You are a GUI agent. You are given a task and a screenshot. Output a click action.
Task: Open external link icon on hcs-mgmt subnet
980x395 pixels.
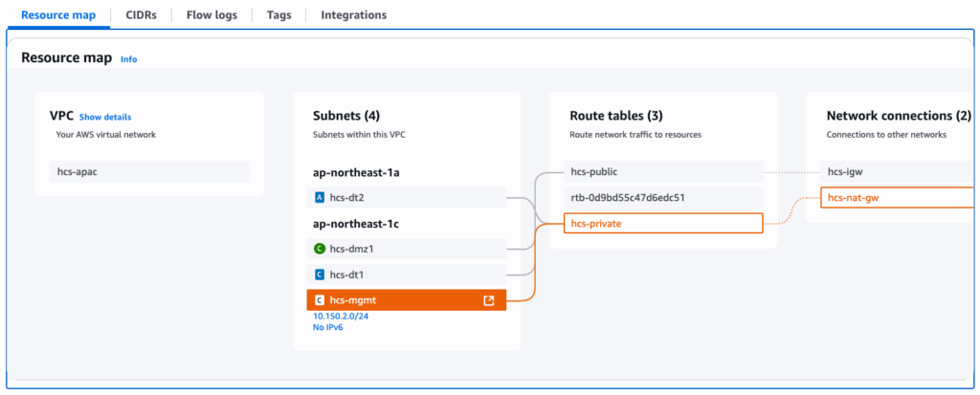489,300
